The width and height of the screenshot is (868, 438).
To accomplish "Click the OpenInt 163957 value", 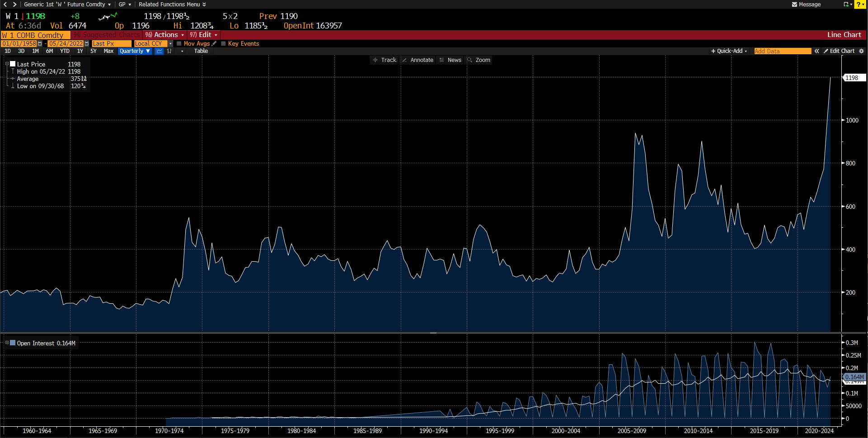I will [313, 26].
